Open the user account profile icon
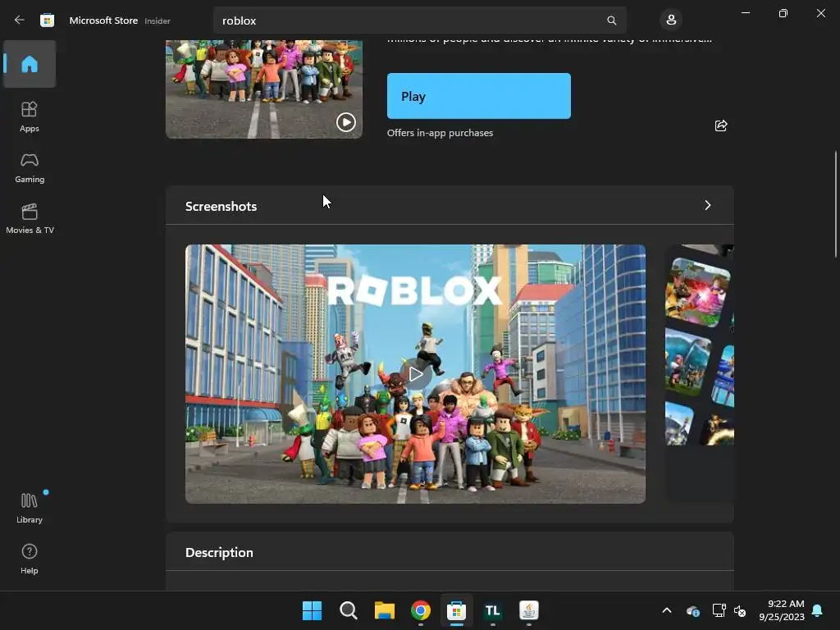Viewport: 840px width, 630px height. pos(671,21)
